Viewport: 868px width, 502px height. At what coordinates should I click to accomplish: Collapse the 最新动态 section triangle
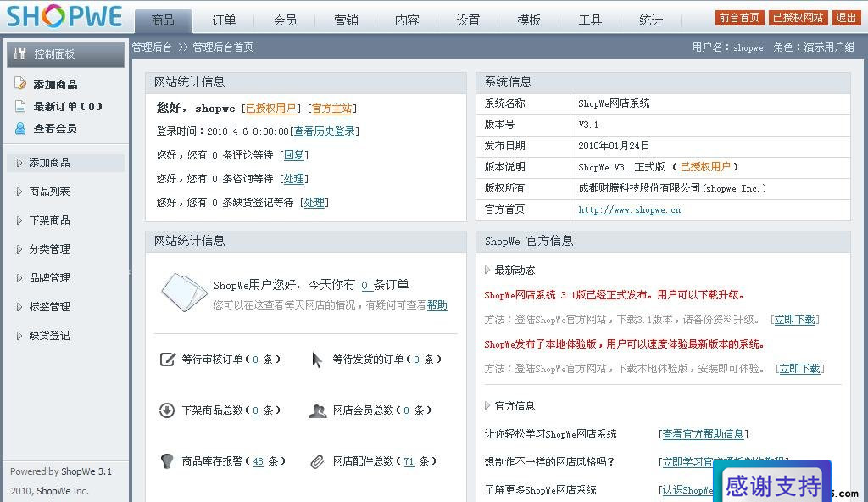tap(487, 270)
